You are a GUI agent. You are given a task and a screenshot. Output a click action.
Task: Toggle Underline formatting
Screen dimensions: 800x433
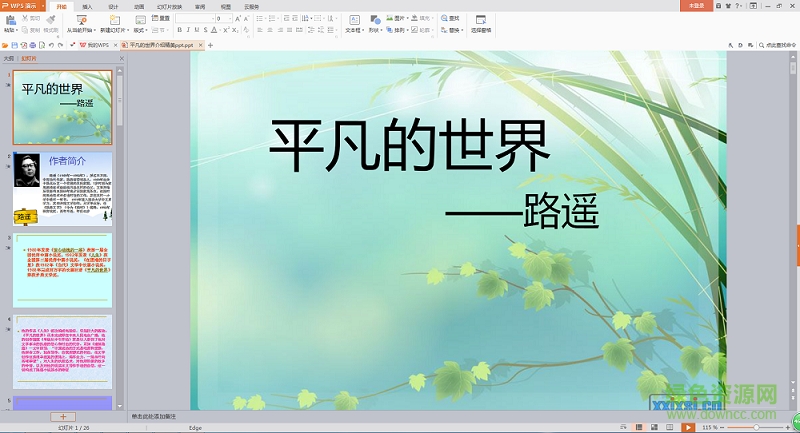[197, 30]
